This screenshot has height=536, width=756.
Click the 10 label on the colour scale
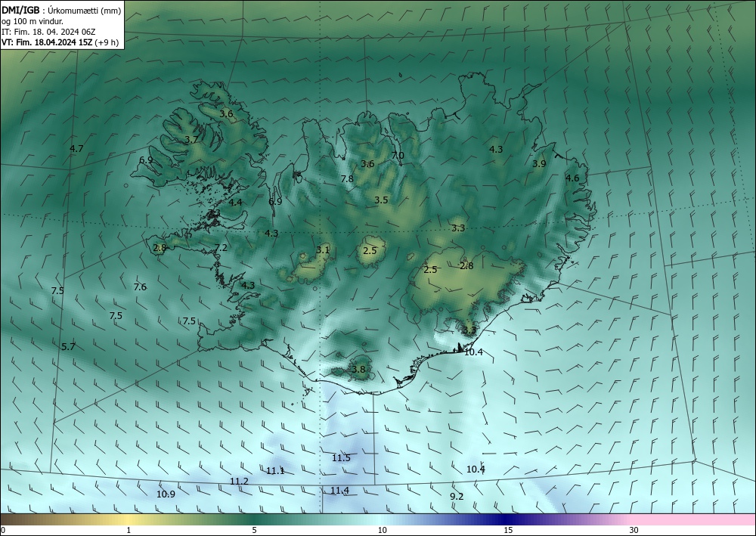(x=382, y=531)
